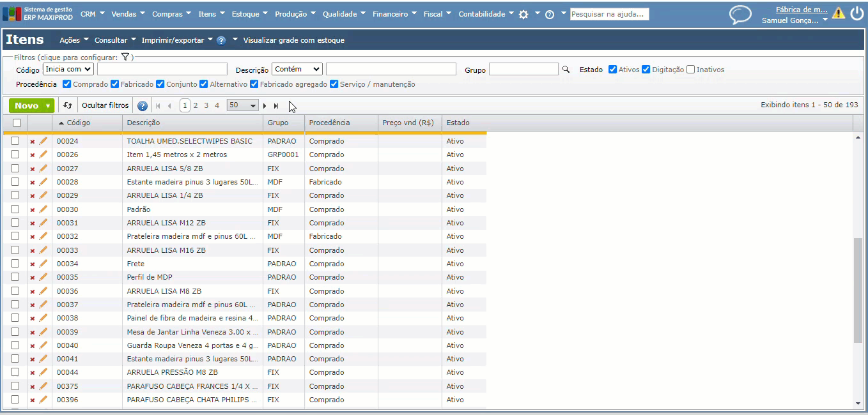Open the Financeiro menu
Image resolution: width=868 pixels, height=415 pixels.
point(394,14)
